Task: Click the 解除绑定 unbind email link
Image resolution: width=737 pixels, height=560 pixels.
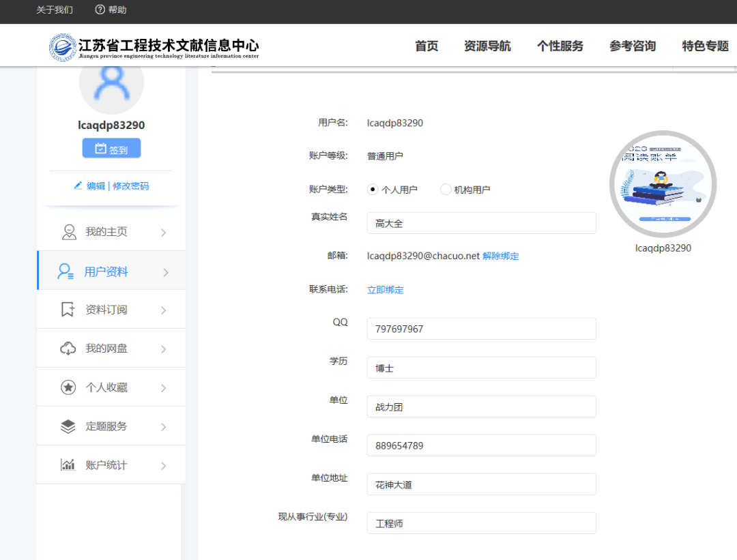Action: (x=501, y=256)
